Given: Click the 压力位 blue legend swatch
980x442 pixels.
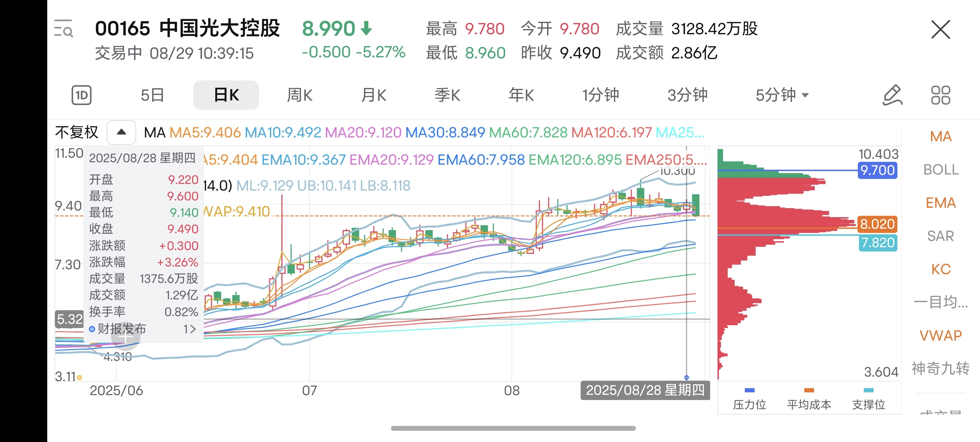Looking at the screenshot, I should tap(749, 390).
